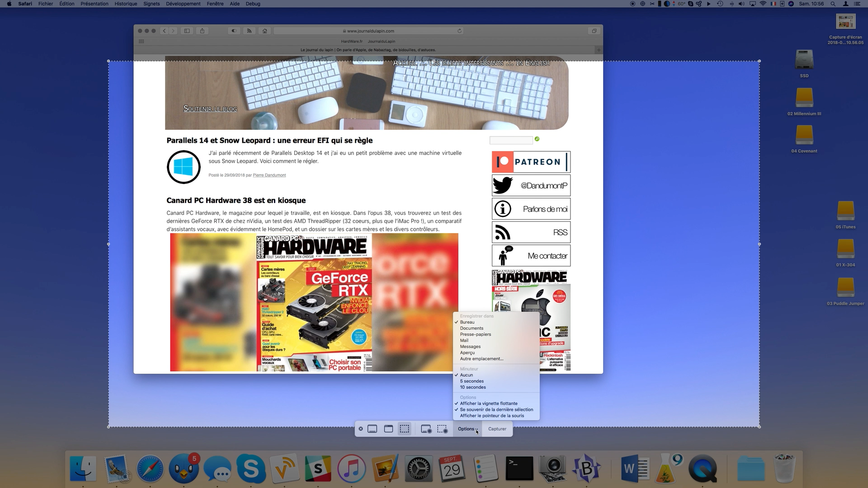868x488 pixels.
Task: Open the Historique menu
Action: point(126,4)
